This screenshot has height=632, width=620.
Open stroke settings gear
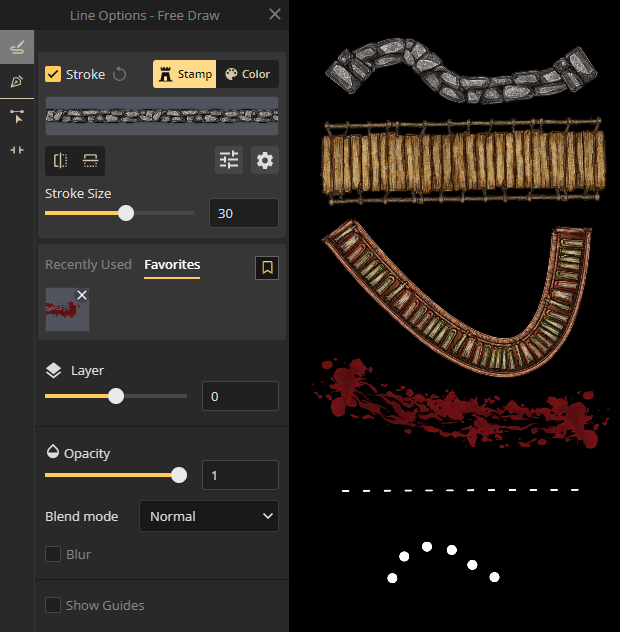pos(265,160)
